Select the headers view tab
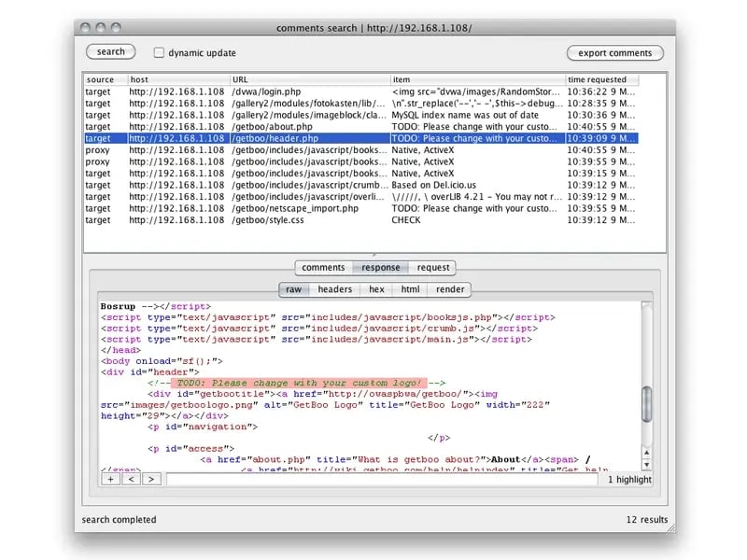 pos(334,289)
